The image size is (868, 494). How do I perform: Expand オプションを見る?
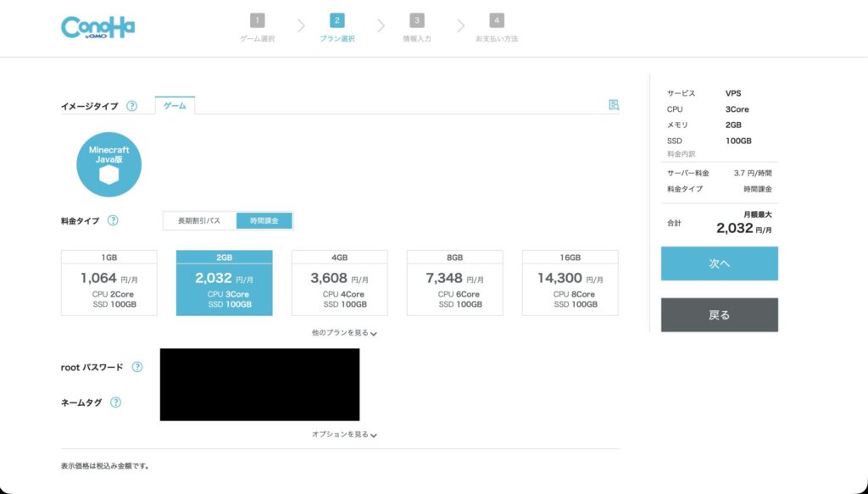pyautogui.click(x=344, y=435)
